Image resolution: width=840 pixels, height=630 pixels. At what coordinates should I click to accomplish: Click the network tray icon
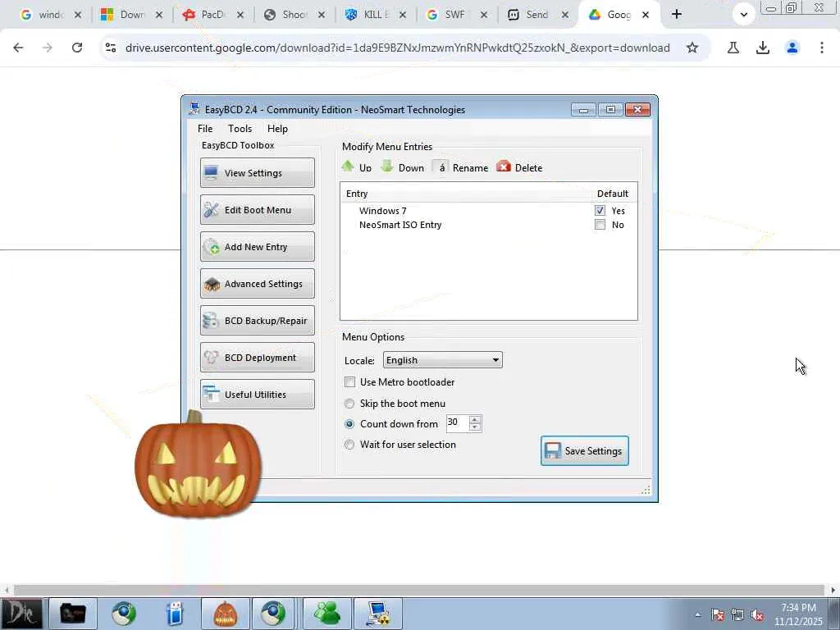[x=737, y=615]
